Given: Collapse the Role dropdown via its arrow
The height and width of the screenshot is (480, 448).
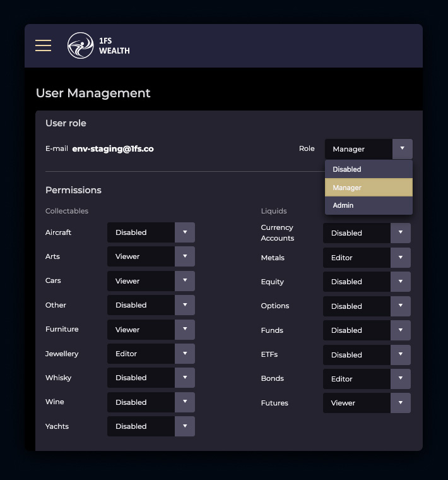Looking at the screenshot, I should 402,149.
